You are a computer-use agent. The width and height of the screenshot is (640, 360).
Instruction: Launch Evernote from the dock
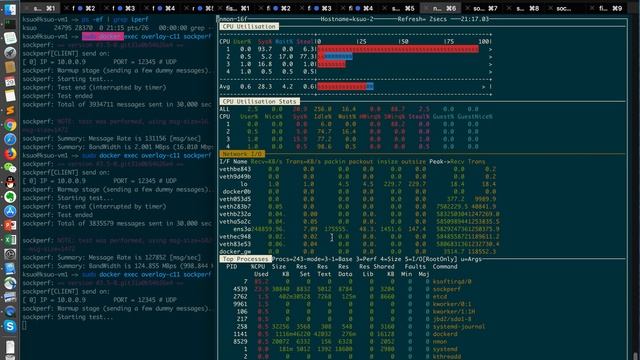(10, 196)
